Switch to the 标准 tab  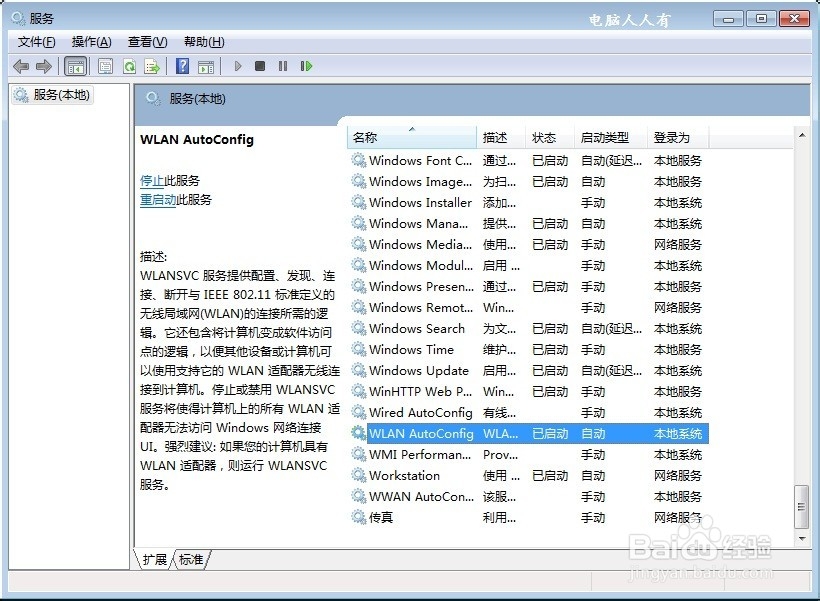click(x=191, y=560)
